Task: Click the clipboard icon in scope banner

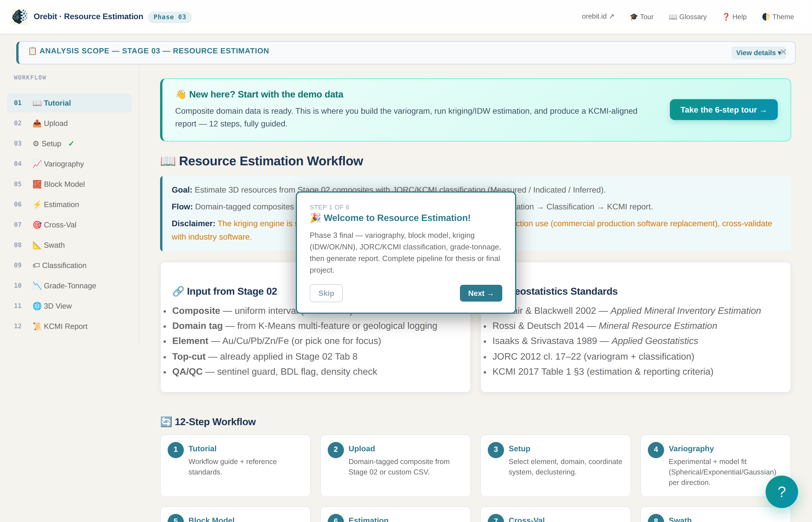Action: (32, 51)
